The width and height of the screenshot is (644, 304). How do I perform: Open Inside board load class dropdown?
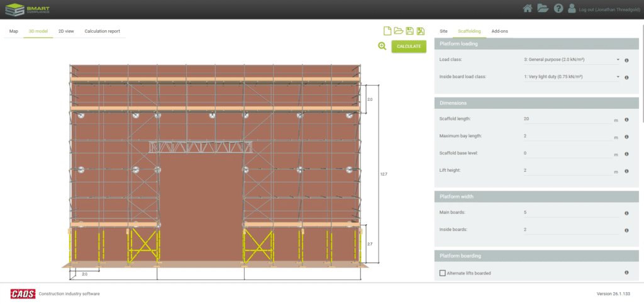[x=571, y=77]
